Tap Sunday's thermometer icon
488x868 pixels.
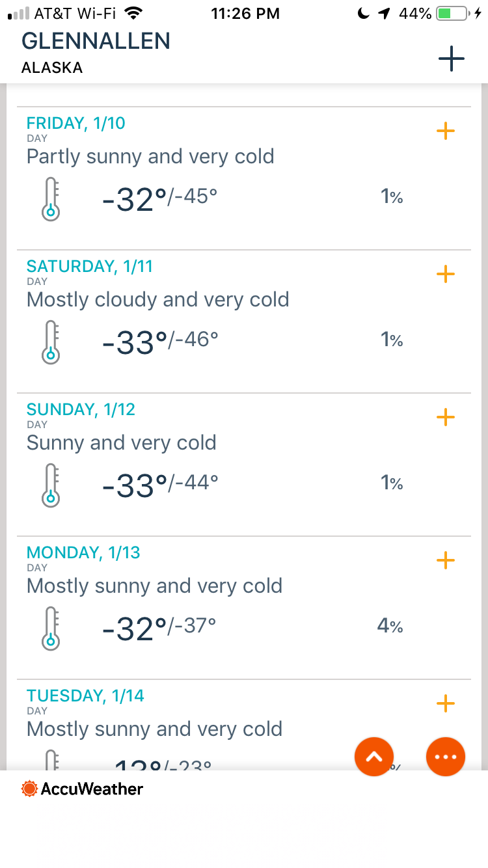(x=51, y=485)
